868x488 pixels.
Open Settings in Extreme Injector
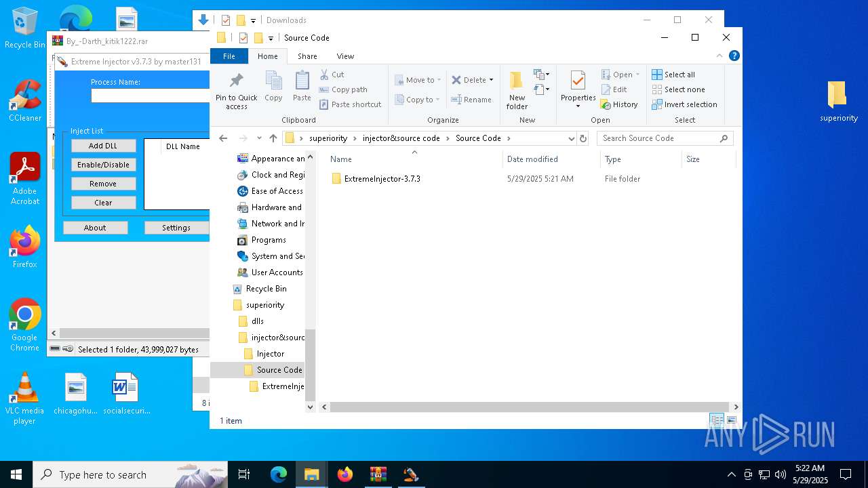tap(176, 228)
